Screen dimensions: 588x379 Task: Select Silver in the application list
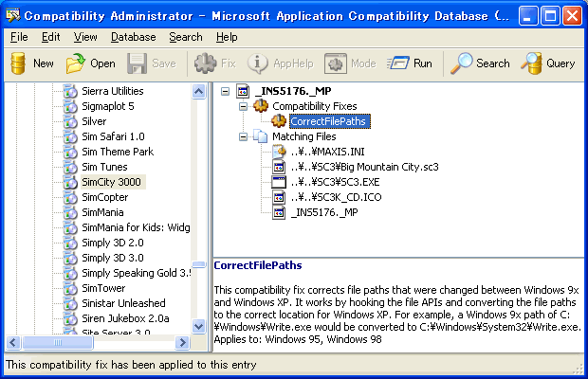point(94,121)
